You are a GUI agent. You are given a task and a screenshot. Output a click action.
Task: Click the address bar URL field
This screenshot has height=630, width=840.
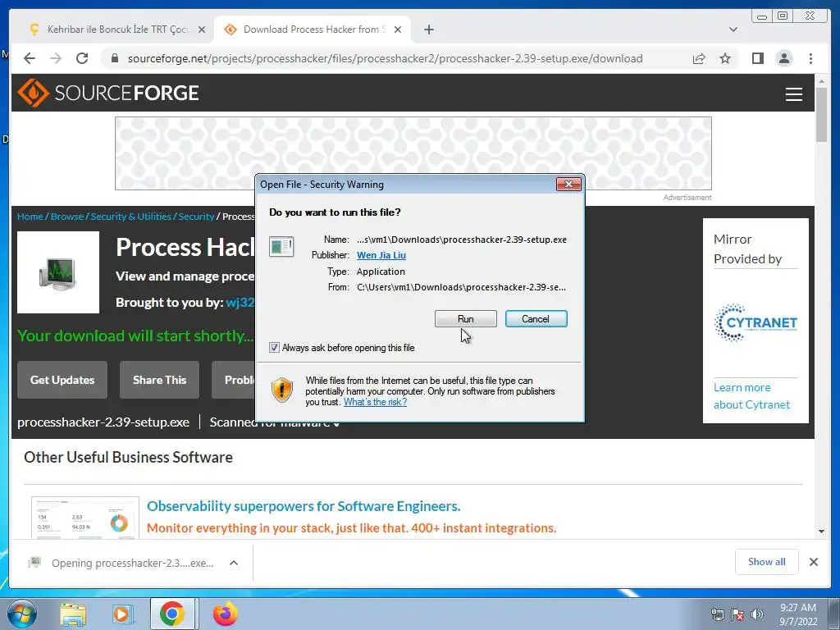coord(385,58)
